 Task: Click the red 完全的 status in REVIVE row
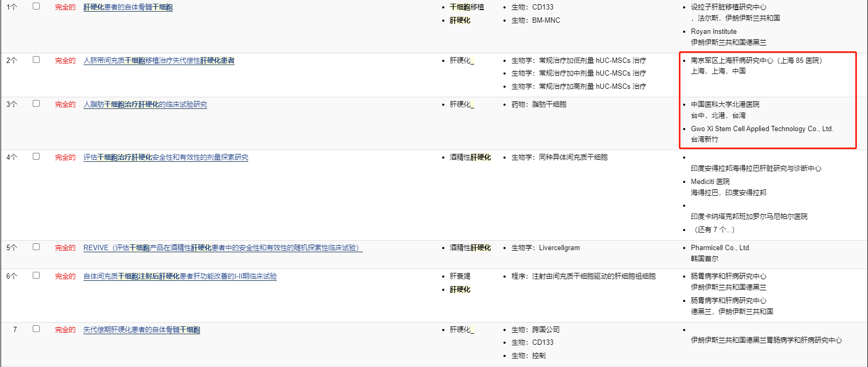click(65, 248)
